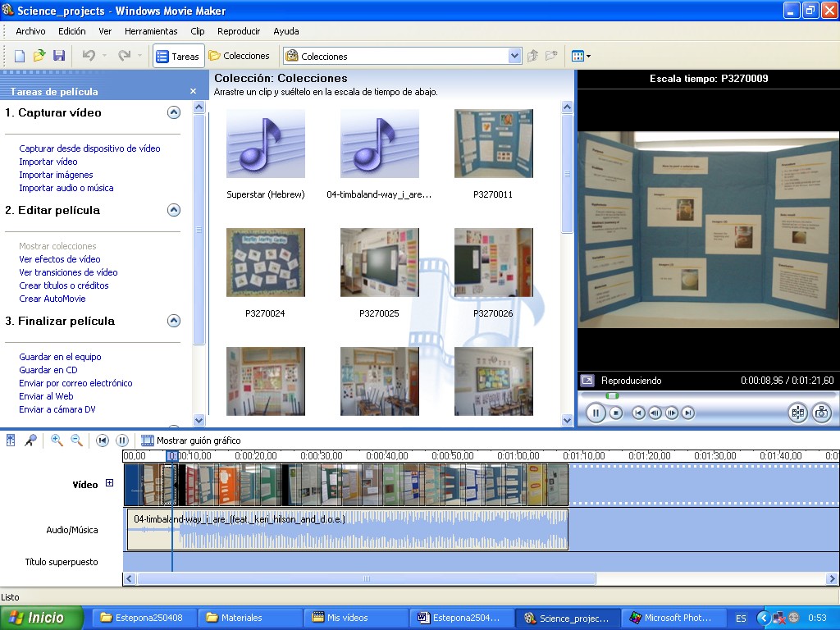This screenshot has width=840, height=630.
Task: Toggle the Tareas pane button
Action: point(178,56)
